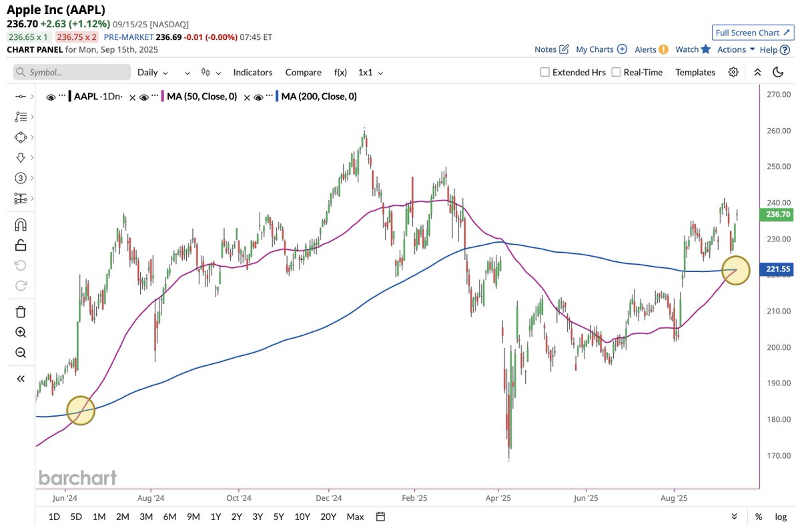Open the Full Screen Chart button

(753, 33)
